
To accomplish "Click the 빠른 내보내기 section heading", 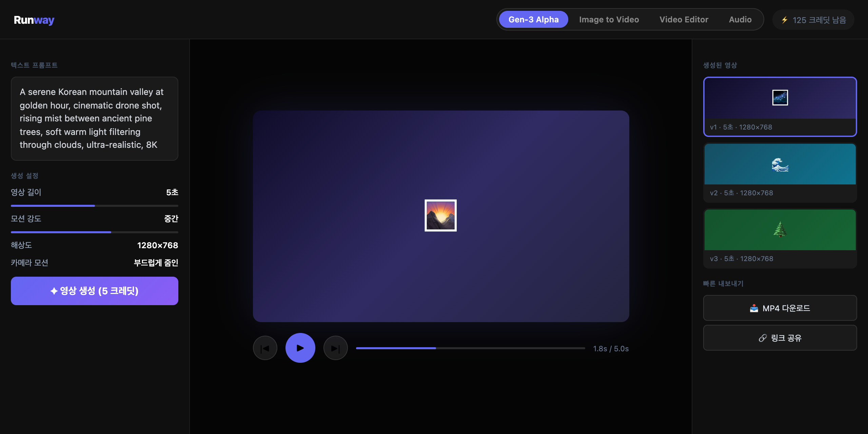I will tap(723, 283).
